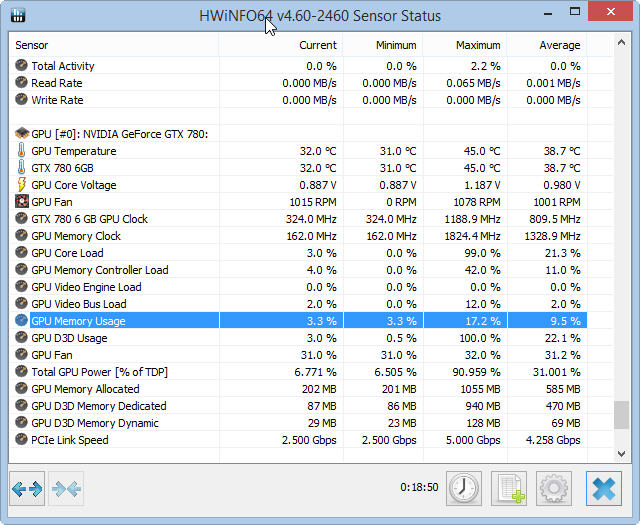Screen dimensions: 640x525
Task: Click the 4.258 Gbps average link speed
Action: click(x=553, y=440)
